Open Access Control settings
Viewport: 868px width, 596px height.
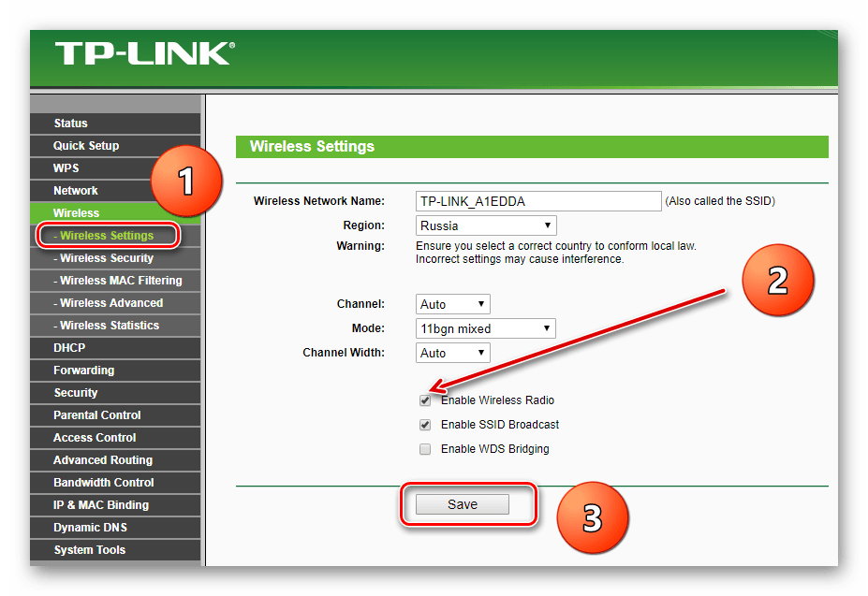[115, 438]
